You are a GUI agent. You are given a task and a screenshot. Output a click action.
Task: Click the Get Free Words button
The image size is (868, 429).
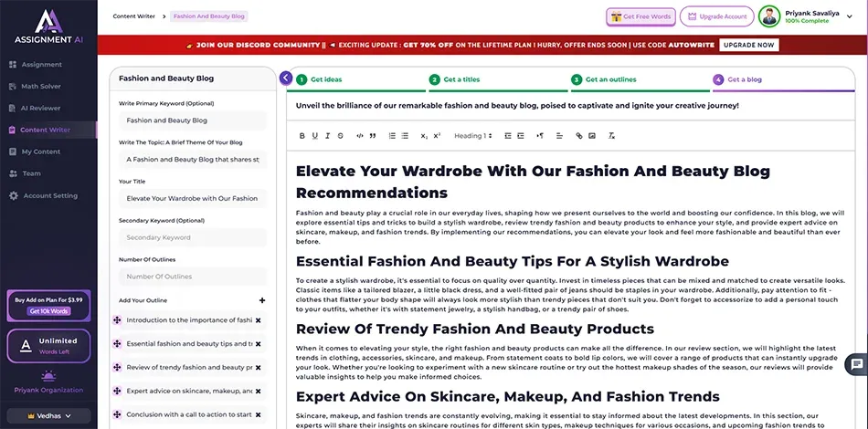point(640,16)
